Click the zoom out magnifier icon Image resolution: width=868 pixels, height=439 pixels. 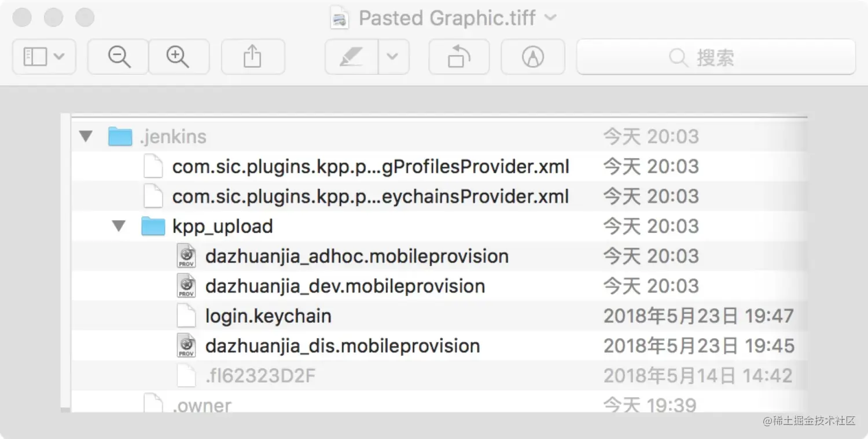(119, 57)
